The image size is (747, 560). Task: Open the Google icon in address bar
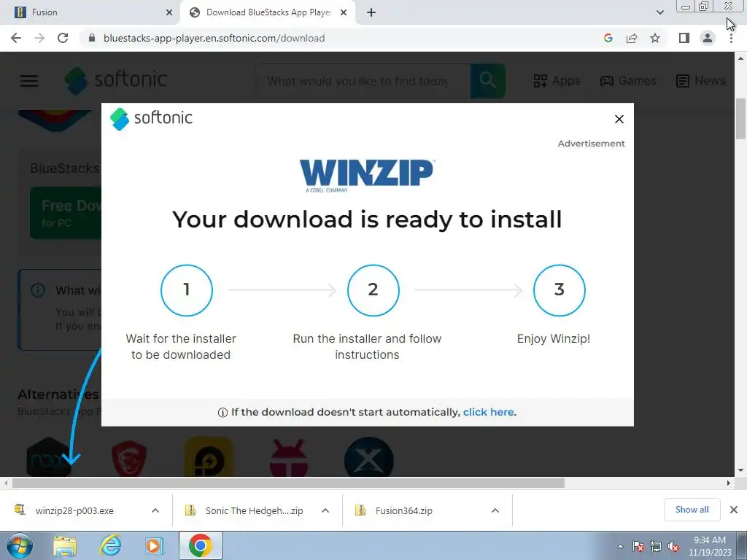[x=608, y=38]
